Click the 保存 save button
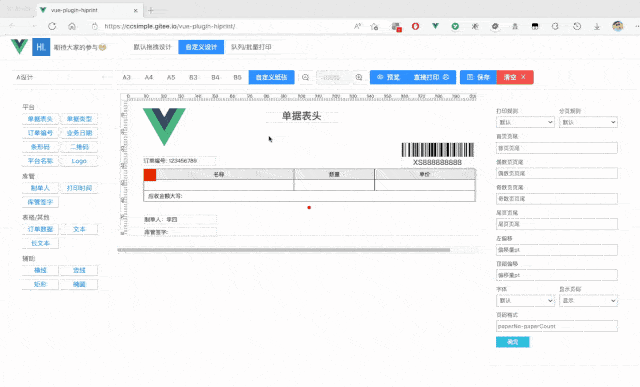Image resolution: width=640 pixels, height=387 pixels. click(x=478, y=77)
